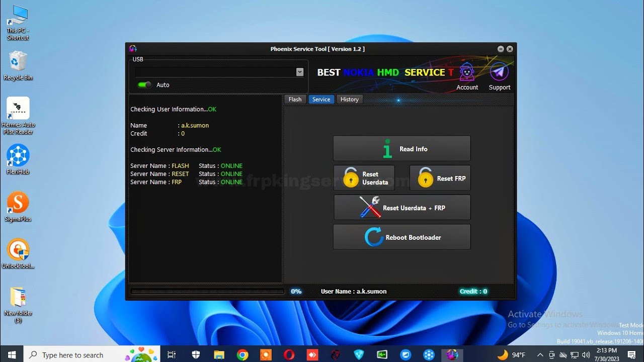This screenshot has width=644, height=362.
Task: Open AnyDesk icon in taskbar
Action: point(312,355)
